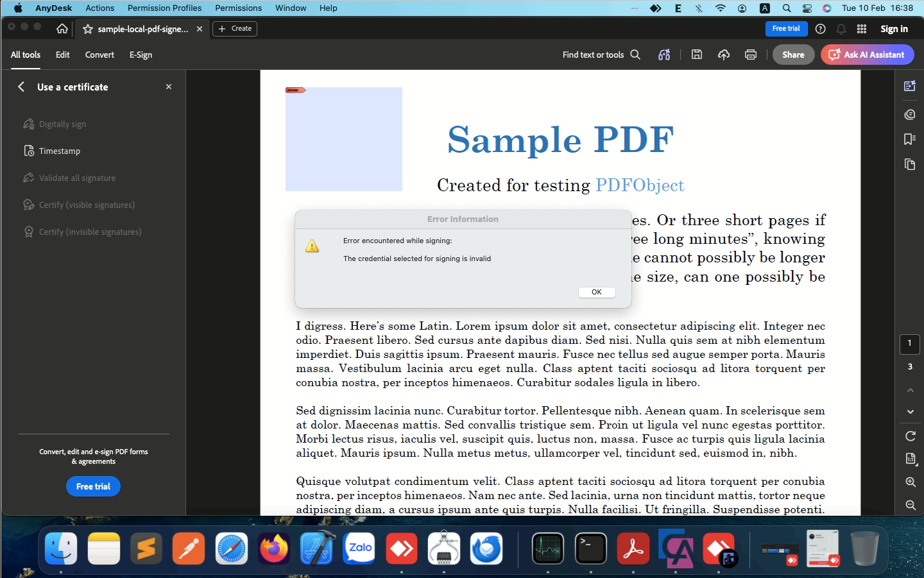
Task: Click the Free trial button in header
Action: (786, 29)
